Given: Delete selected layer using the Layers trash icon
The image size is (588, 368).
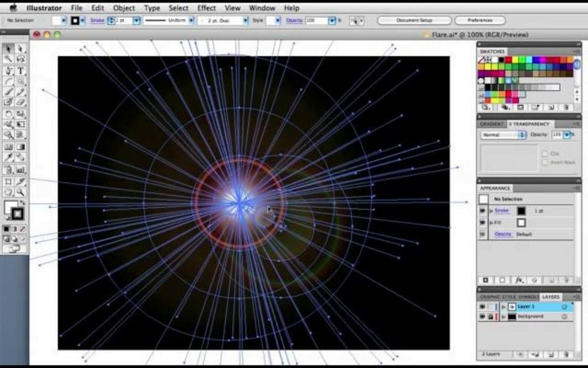Looking at the screenshot, I should [x=566, y=355].
